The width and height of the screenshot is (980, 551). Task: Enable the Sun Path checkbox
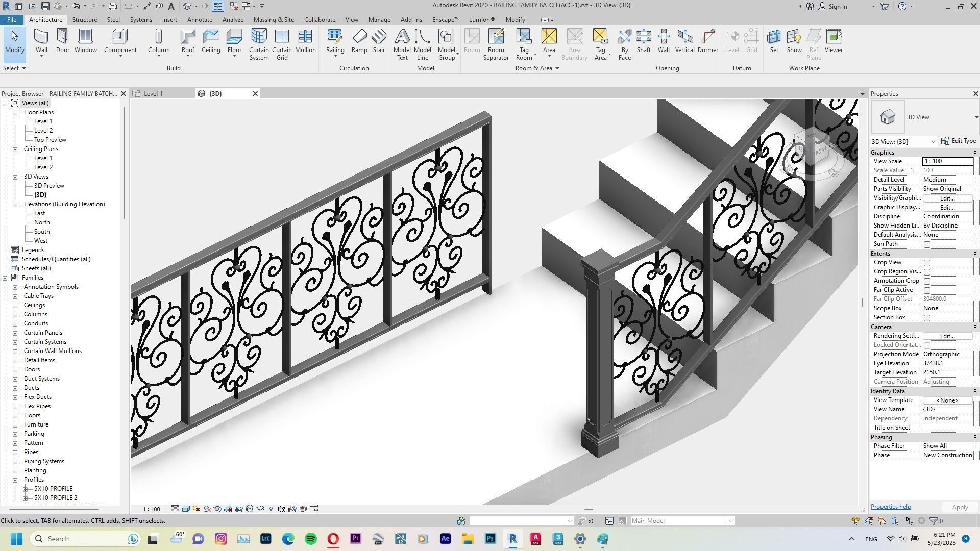(x=927, y=244)
